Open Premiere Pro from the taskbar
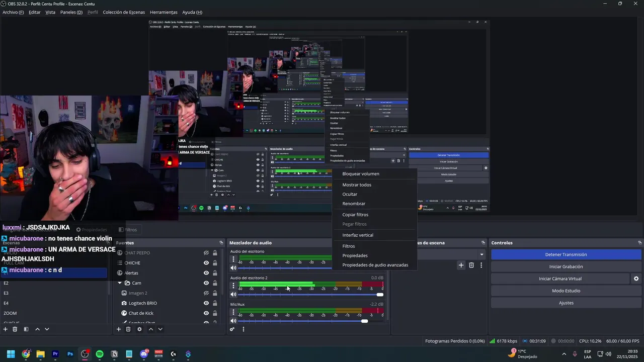This screenshot has width=644, height=362. click(55, 354)
